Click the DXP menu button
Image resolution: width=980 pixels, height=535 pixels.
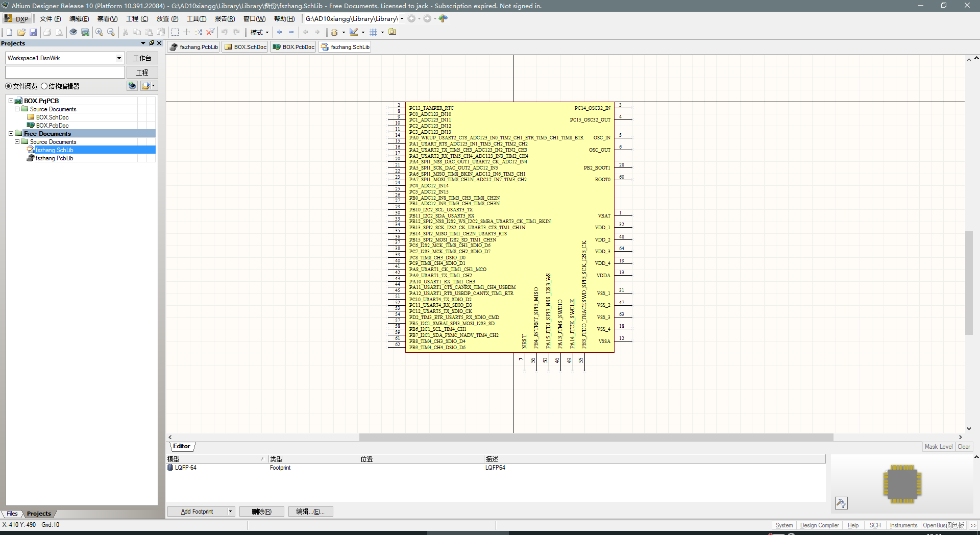(x=17, y=19)
